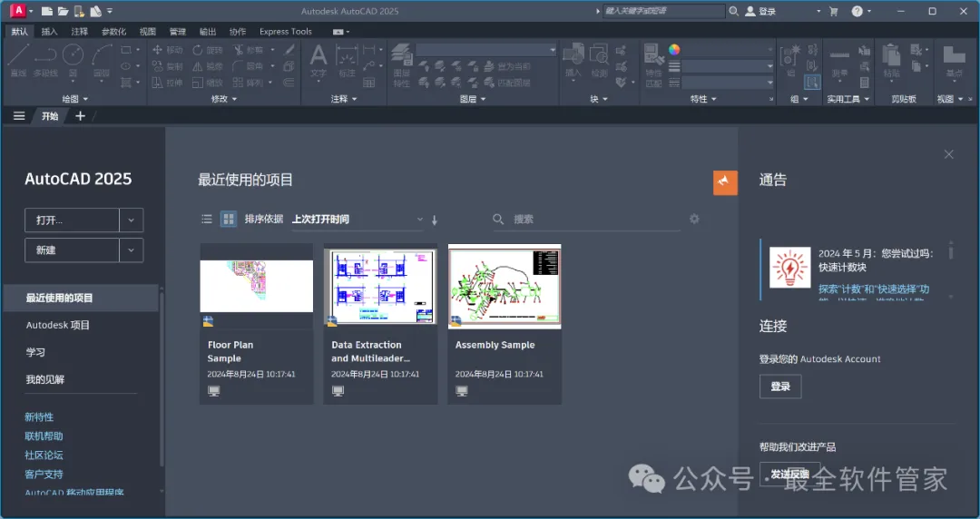The image size is (980, 519).
Task: Open the 联机帮助 link
Action: coord(44,436)
